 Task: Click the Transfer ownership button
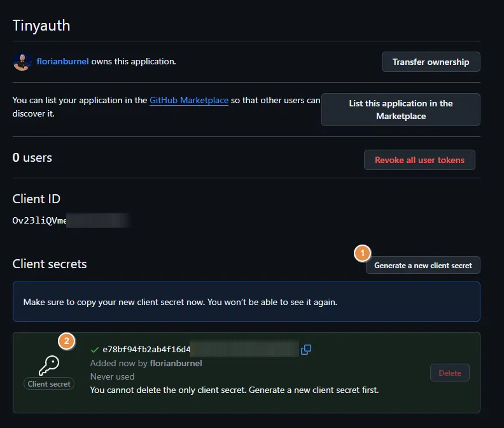pos(431,62)
